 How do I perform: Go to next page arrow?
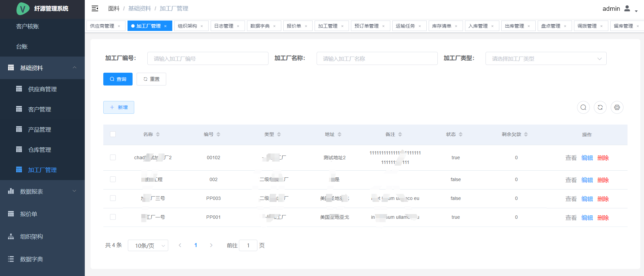click(211, 245)
